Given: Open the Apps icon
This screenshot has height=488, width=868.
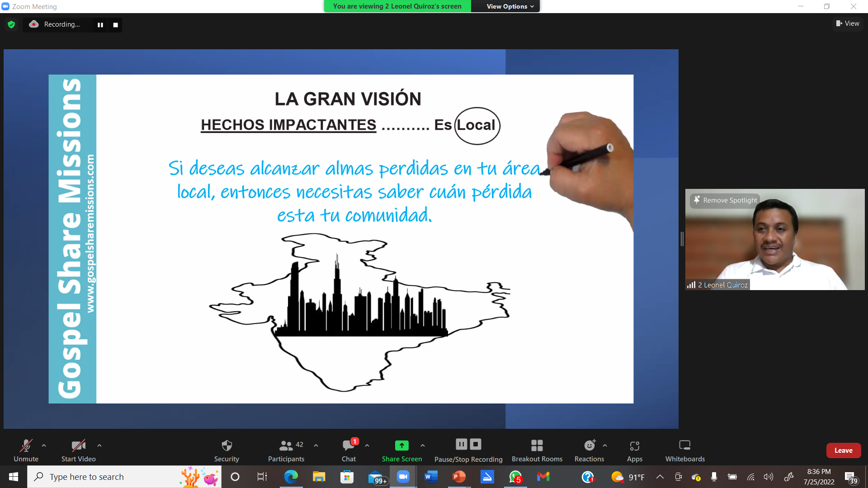Looking at the screenshot, I should [x=634, y=446].
